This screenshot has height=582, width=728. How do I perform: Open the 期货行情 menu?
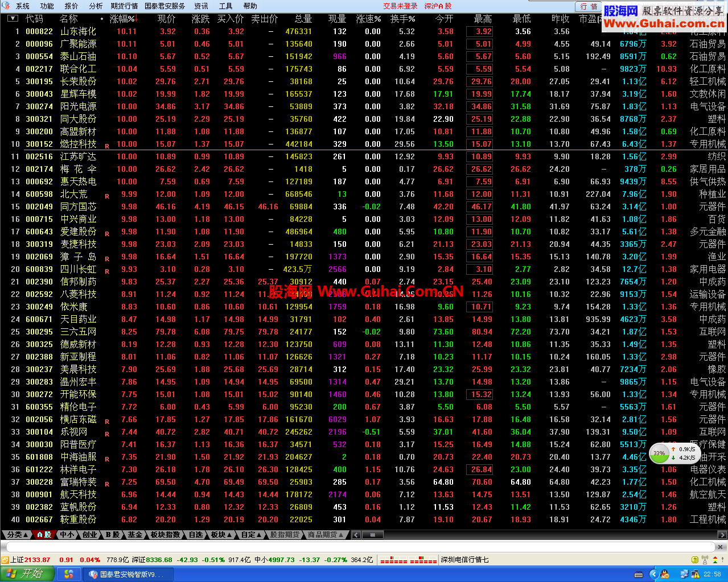pyautogui.click(x=124, y=6)
